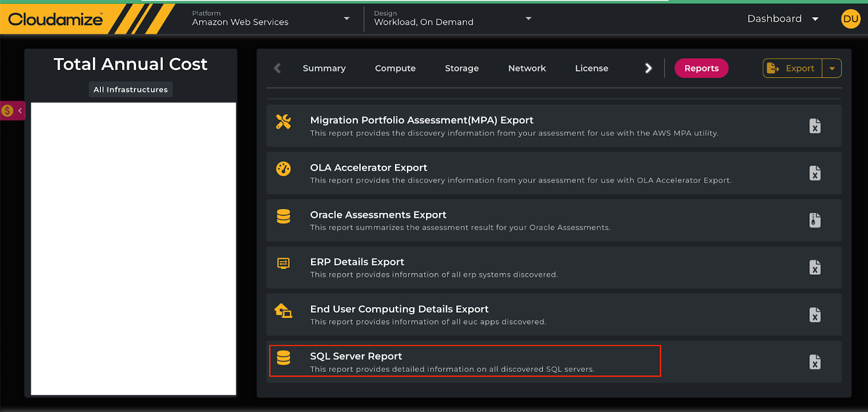The height and width of the screenshot is (412, 868).
Task: Download SQL Server Report Excel file
Action: click(x=814, y=362)
